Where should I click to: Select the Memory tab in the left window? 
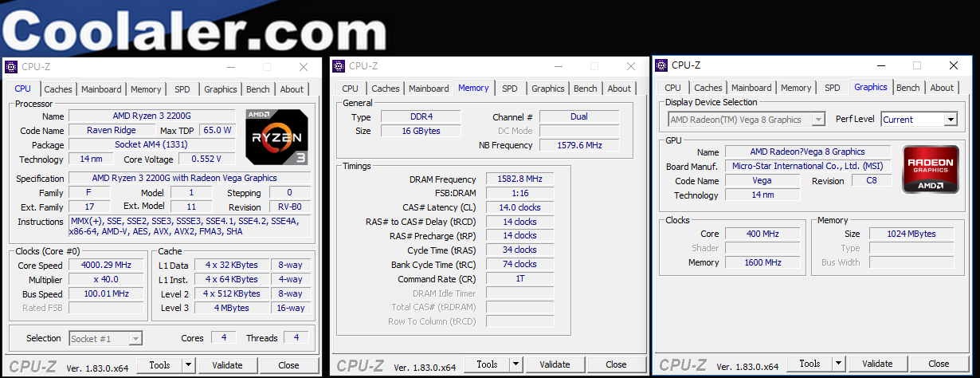146,89
